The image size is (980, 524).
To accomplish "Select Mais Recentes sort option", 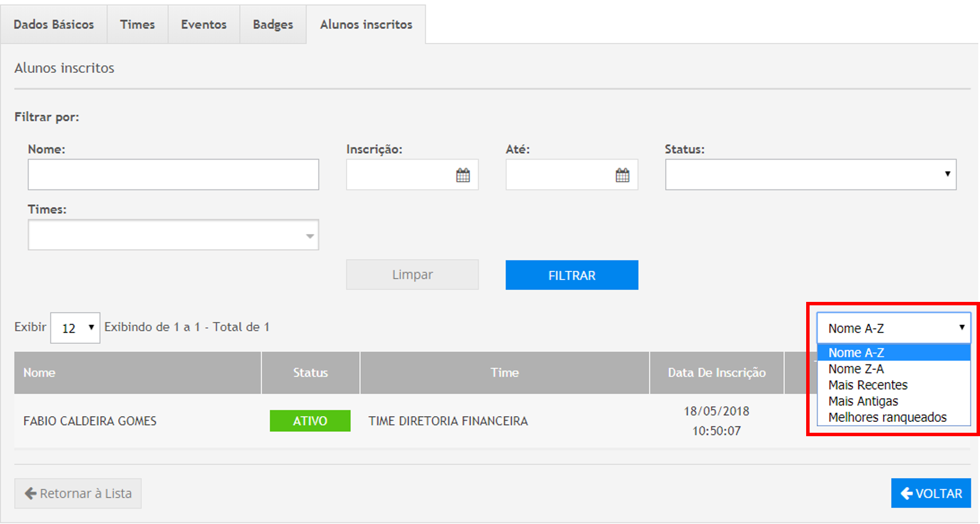I will (x=868, y=385).
